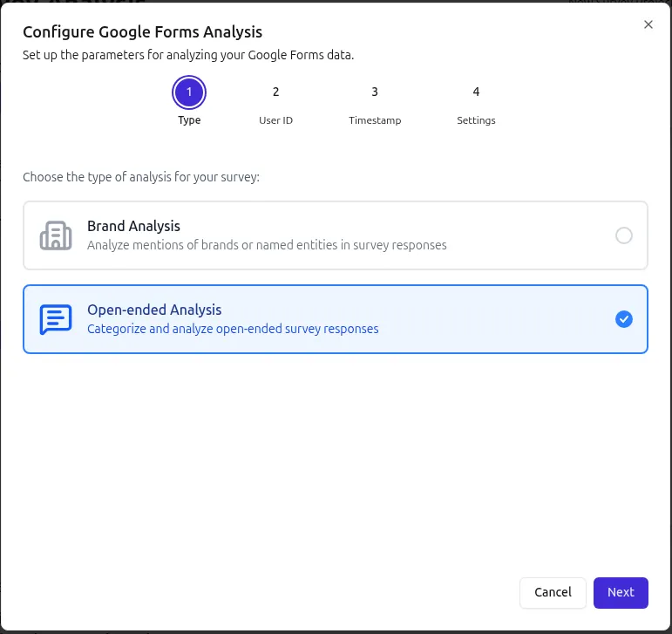This screenshot has height=634, width=672.
Task: Select the Brand Analysis radio button
Action: 623,235
